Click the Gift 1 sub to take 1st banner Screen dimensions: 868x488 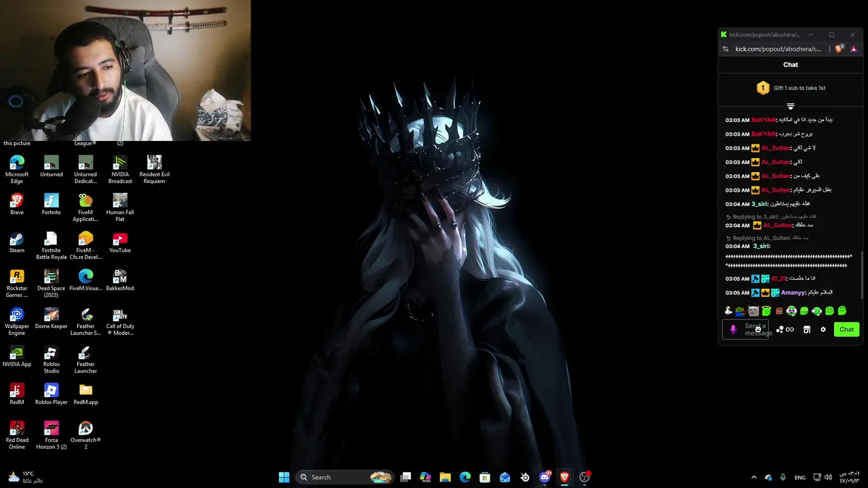click(x=791, y=88)
